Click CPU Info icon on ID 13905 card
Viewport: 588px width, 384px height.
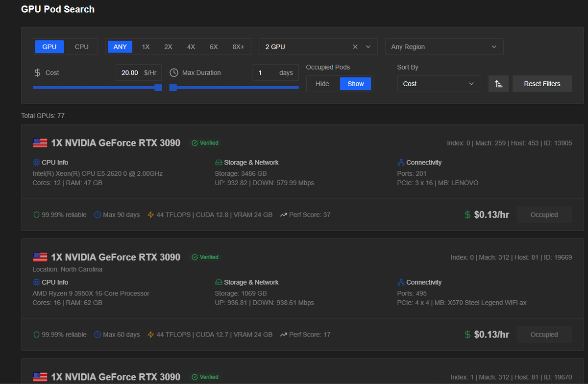[36, 162]
